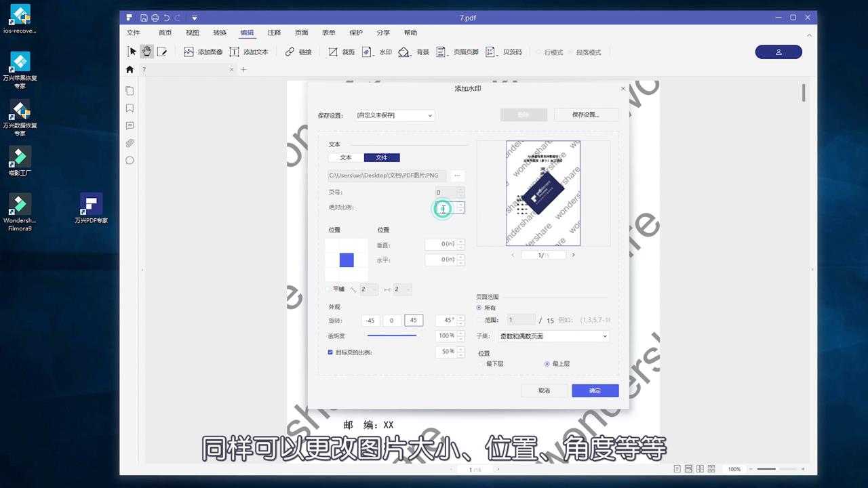Adjust the 透明度 opacity slider
Image resolution: width=868 pixels, height=488 pixels.
coord(392,335)
